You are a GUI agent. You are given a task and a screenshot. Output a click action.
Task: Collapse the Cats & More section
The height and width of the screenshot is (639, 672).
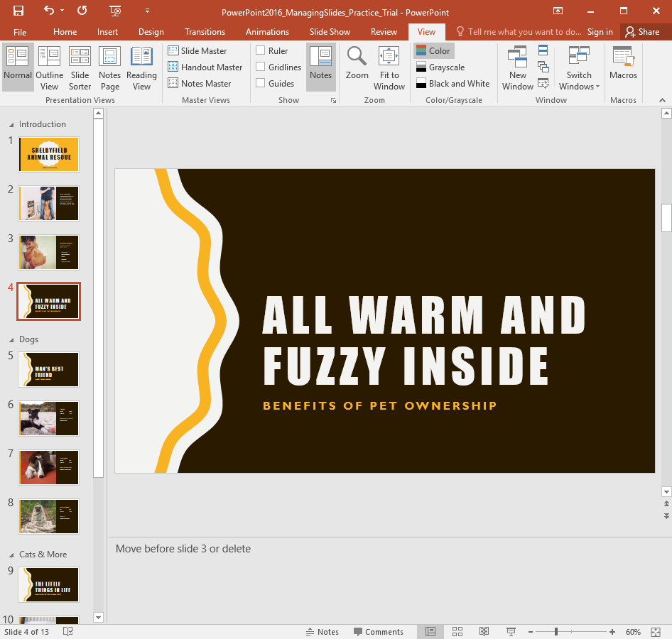pyautogui.click(x=10, y=555)
